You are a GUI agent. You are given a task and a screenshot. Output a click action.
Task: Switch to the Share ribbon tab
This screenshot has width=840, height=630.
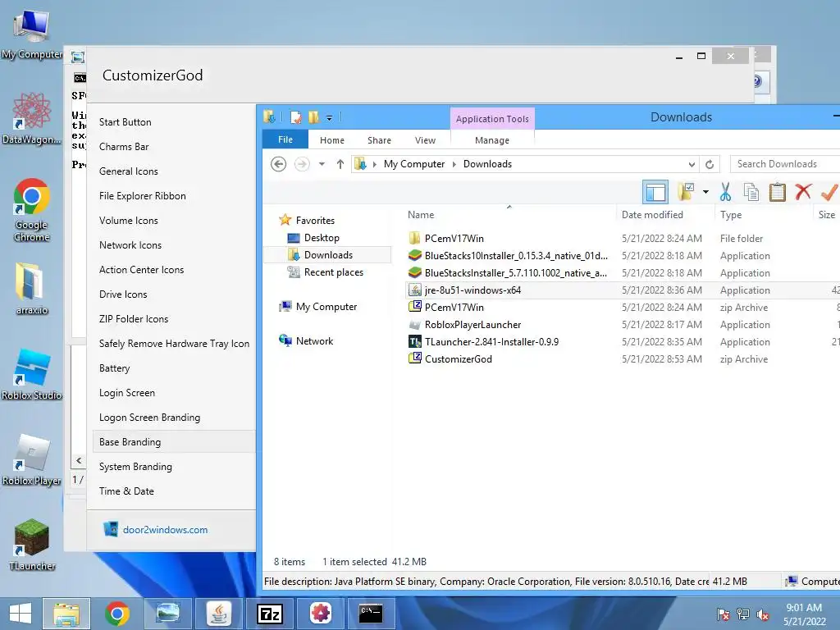379,140
